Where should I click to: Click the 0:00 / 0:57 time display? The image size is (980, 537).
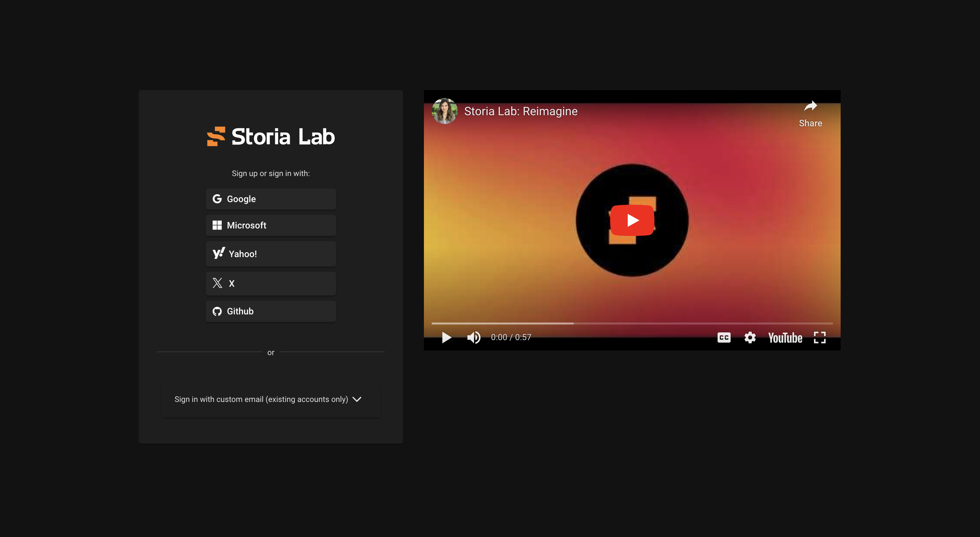(511, 337)
